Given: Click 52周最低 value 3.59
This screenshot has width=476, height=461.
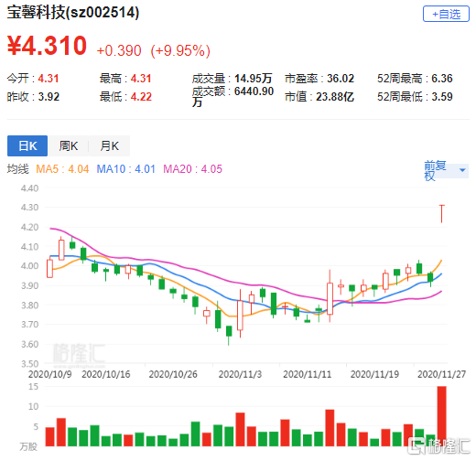Looking at the screenshot, I should (x=442, y=97).
